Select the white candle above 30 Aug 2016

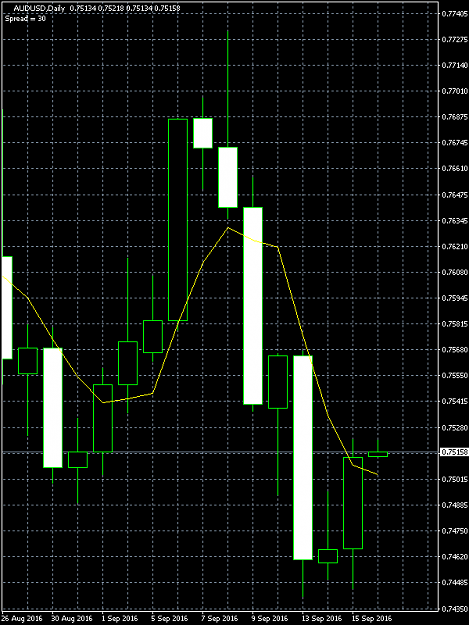[x=53, y=407]
